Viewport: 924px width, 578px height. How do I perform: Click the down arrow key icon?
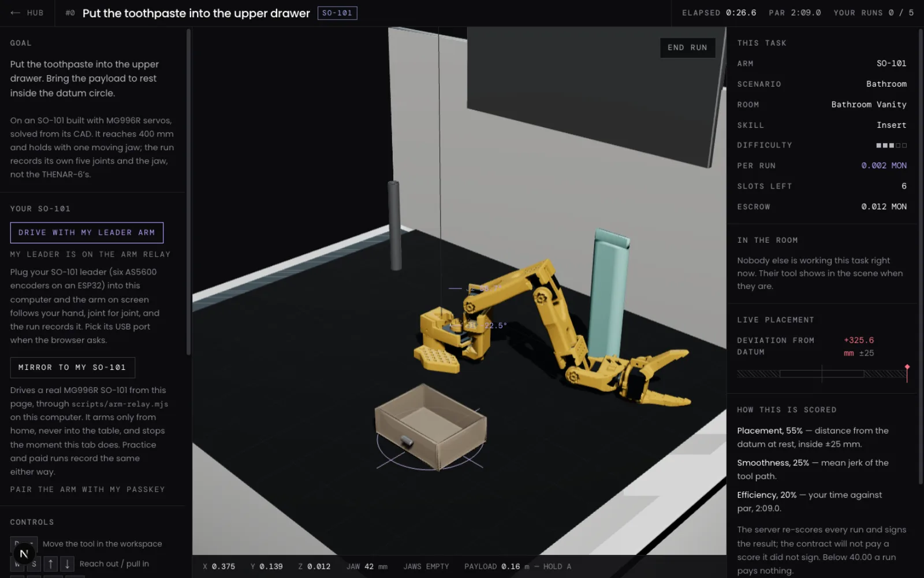coord(67,564)
